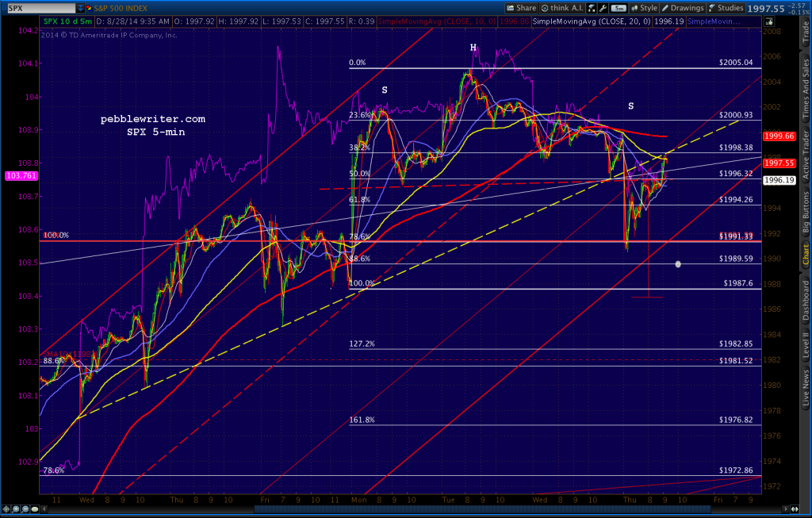Click the 0.0% Fibonacci retracement label
812x518 pixels.
(358, 62)
